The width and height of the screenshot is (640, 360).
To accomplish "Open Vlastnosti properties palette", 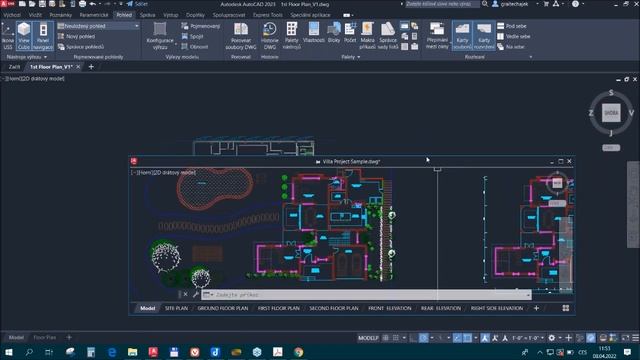I will click(x=313, y=33).
